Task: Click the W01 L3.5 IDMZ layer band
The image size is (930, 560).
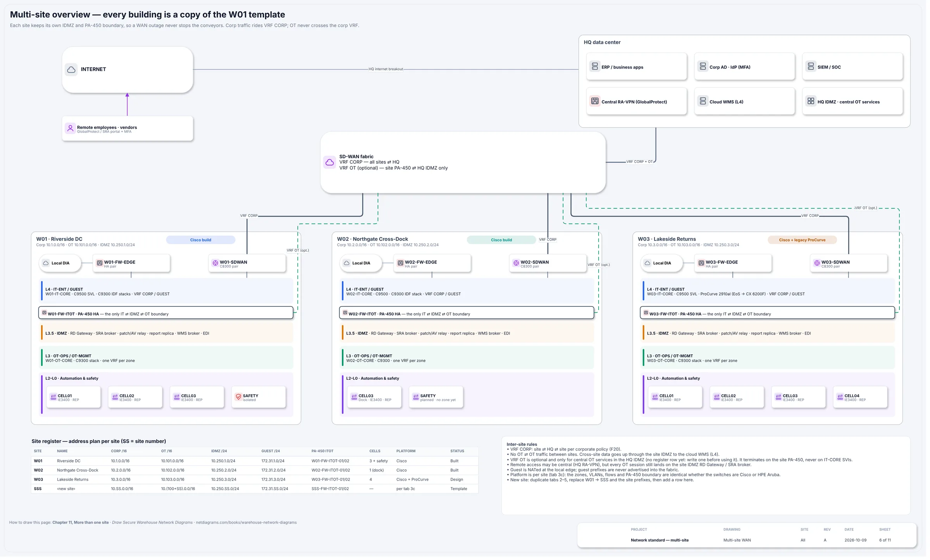Action: pos(167,334)
